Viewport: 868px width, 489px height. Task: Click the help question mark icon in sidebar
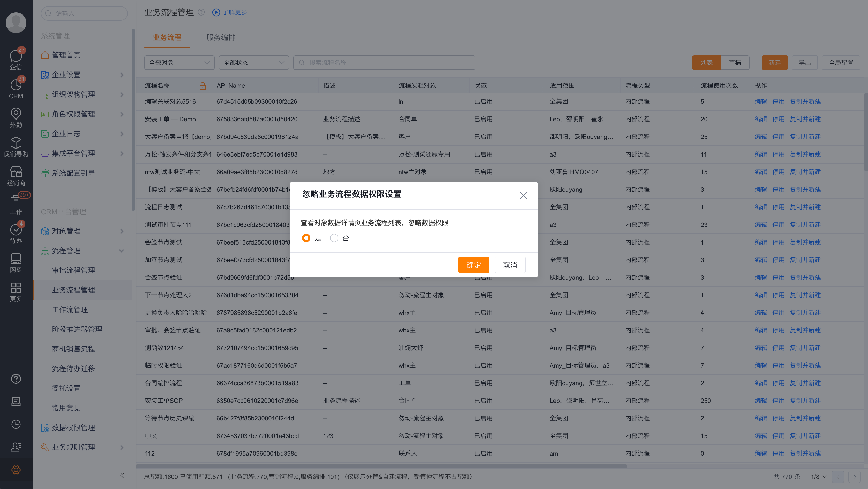[x=16, y=379]
